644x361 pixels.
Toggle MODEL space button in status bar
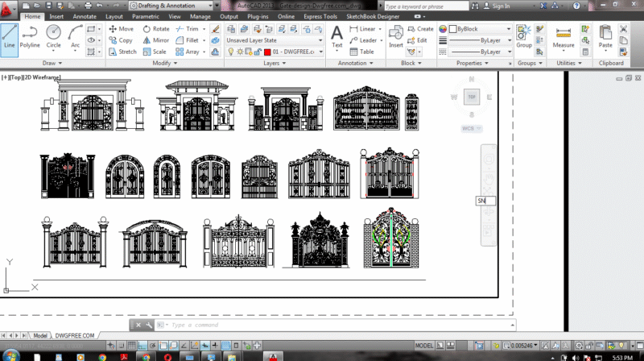tap(424, 346)
